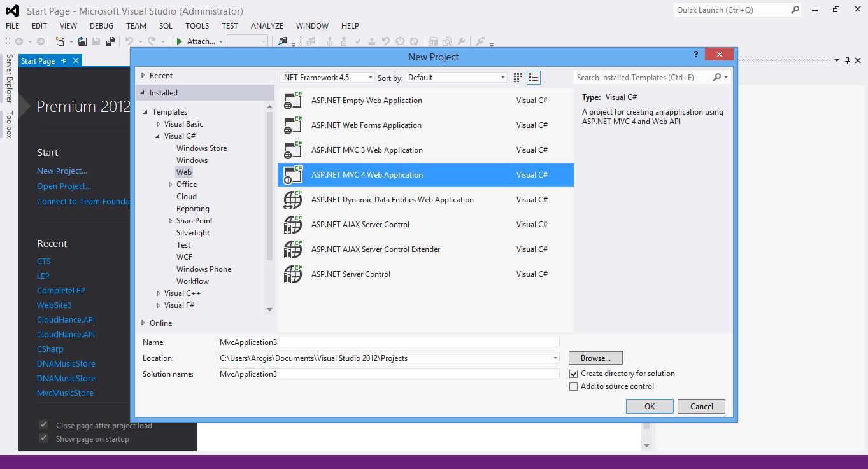Open the recent project DNAMusicStore
Viewport: 868px width, 469px height.
tap(66, 363)
